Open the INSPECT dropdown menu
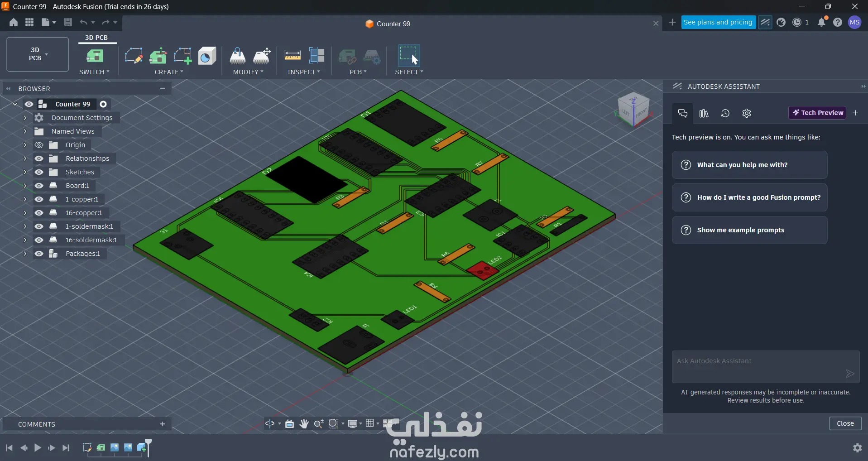This screenshot has width=868, height=461. click(x=304, y=72)
